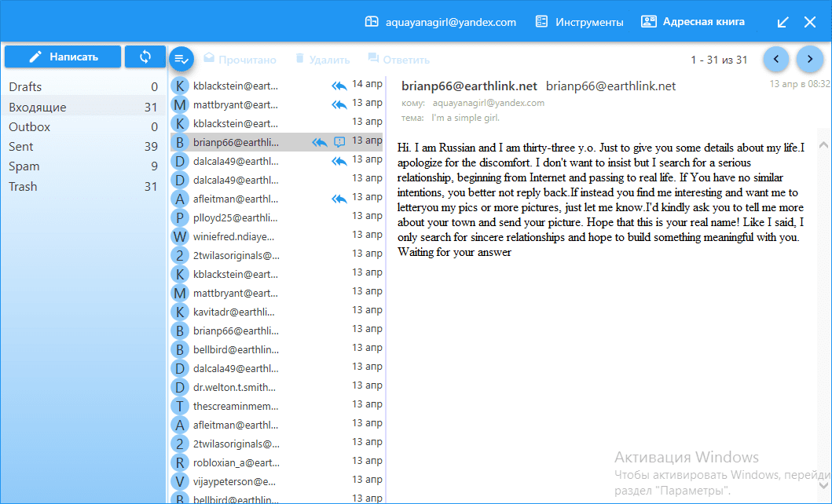
Task: Click the Прочитано mark-as-read button
Action: point(240,60)
